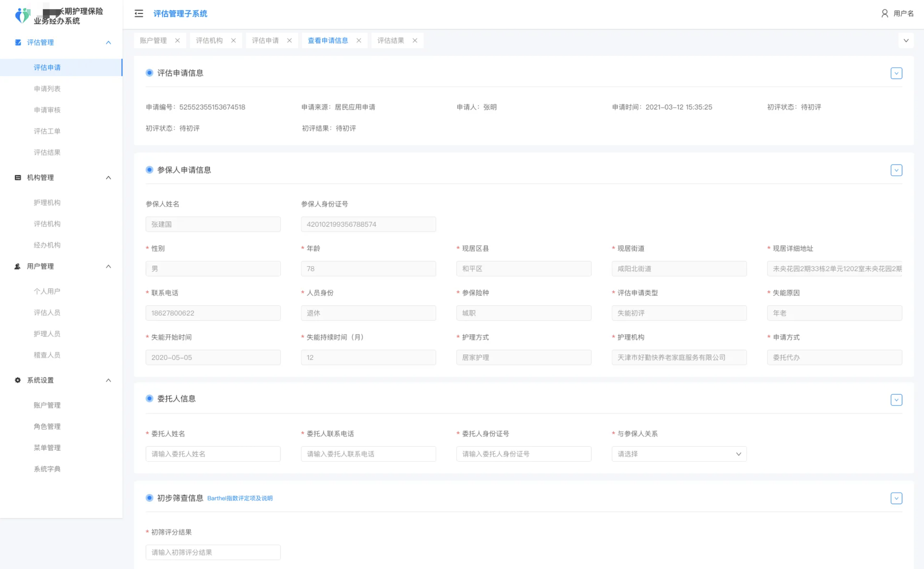Click the 联系电话 field showing 18627800622
This screenshot has width=924, height=569.
tap(213, 313)
